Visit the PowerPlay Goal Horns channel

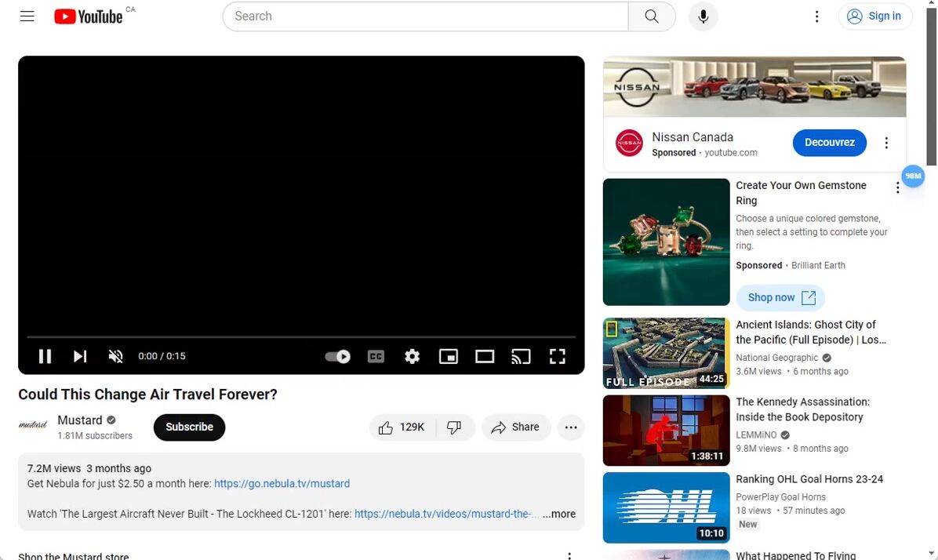[x=780, y=496]
